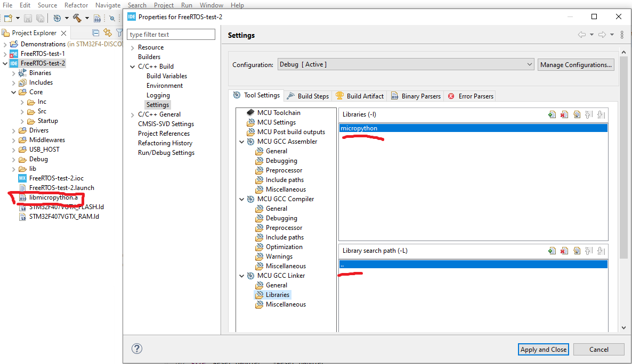Screen dimensions: 632x364
Task: Click the build configuration gauge icon
Action: [x=57, y=18]
